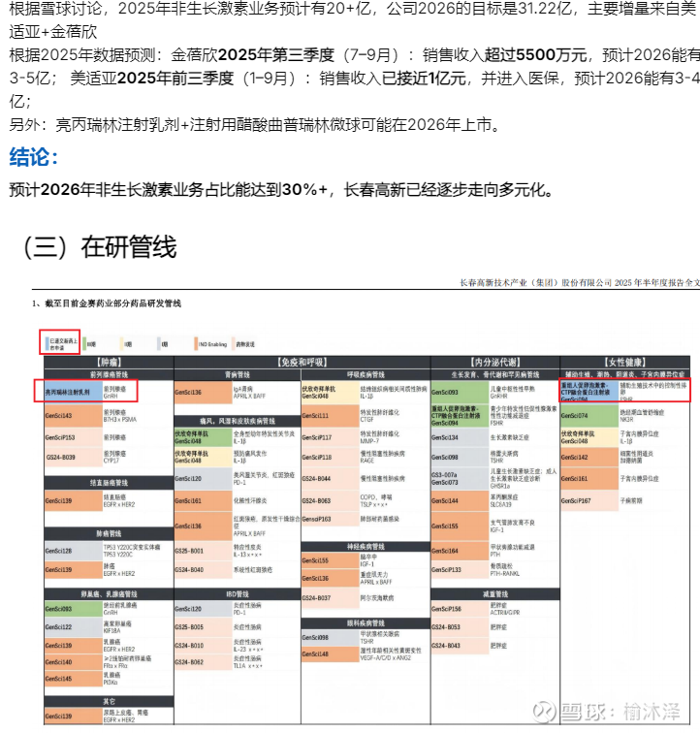The width and height of the screenshot is (700, 733).
Task: Click the 【肿瘤】 column header
Action: (109, 363)
